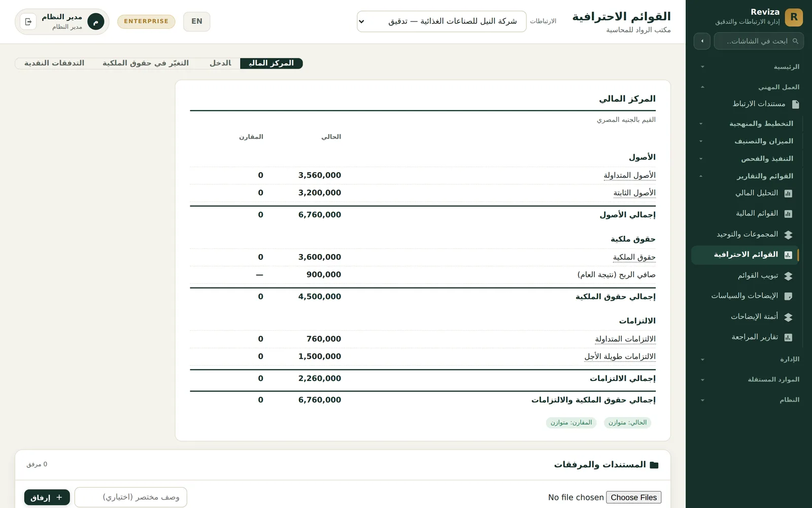Screen dimensions: 812x508
Task: Click the Reviza logo icon
Action: point(794,17)
